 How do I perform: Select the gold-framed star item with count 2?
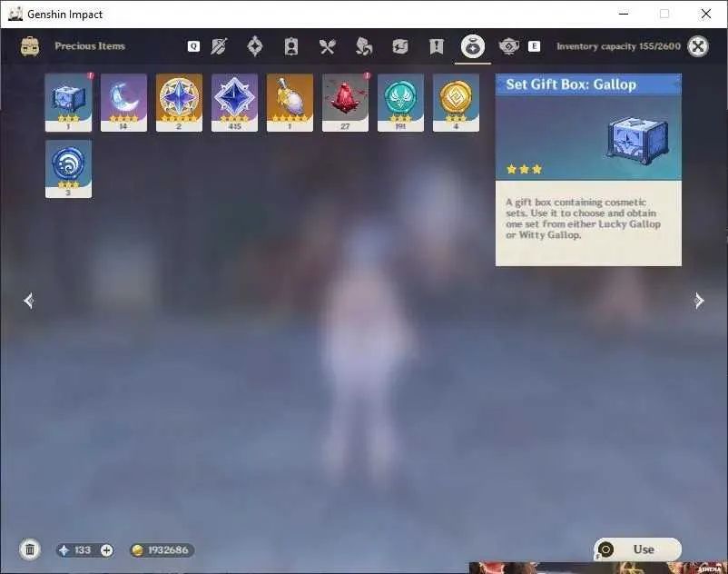(179, 102)
